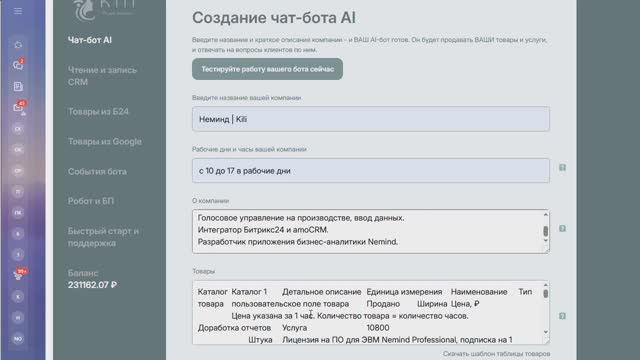Open the Чат-бот AI menu item
The width and height of the screenshot is (640, 360).
[x=90, y=40]
